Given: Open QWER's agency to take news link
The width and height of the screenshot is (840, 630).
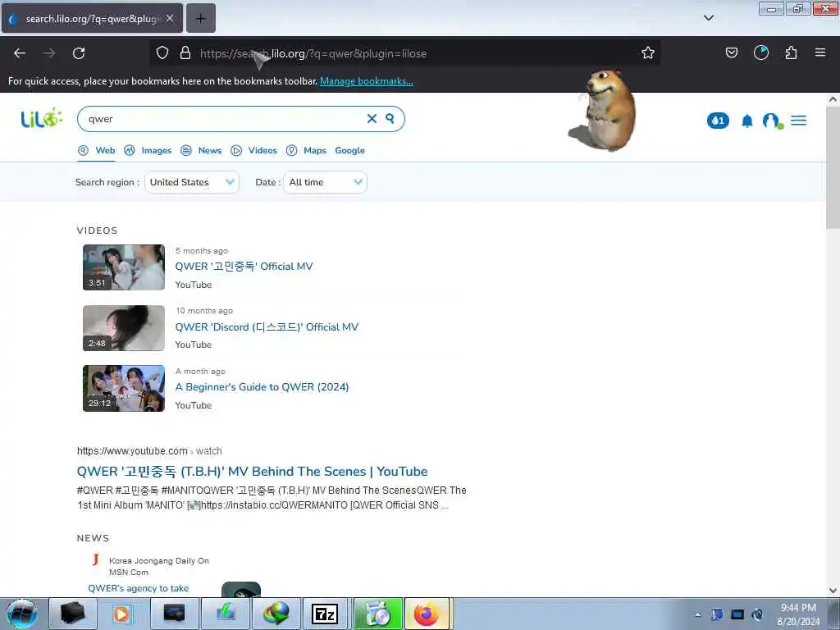Looking at the screenshot, I should pos(138,588).
